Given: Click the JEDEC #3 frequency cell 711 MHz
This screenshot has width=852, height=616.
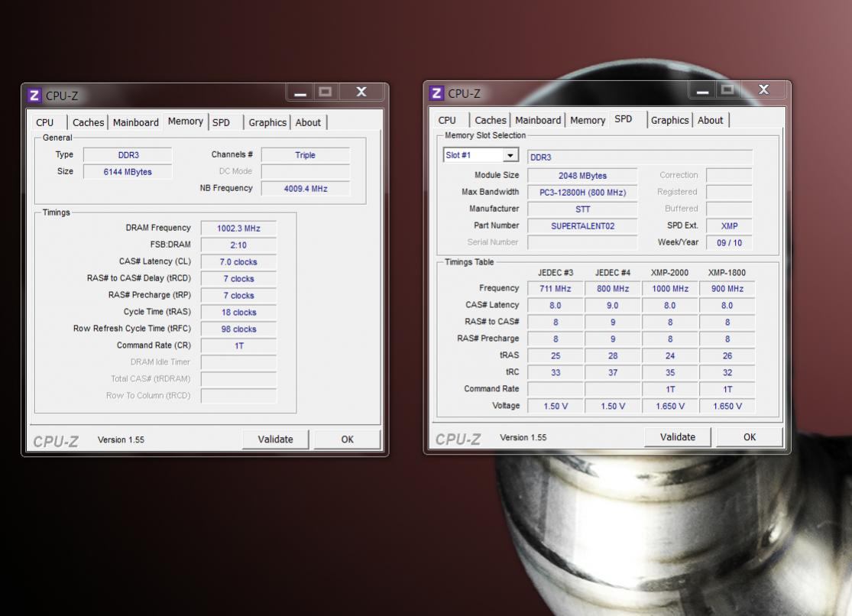Looking at the screenshot, I should pos(556,289).
